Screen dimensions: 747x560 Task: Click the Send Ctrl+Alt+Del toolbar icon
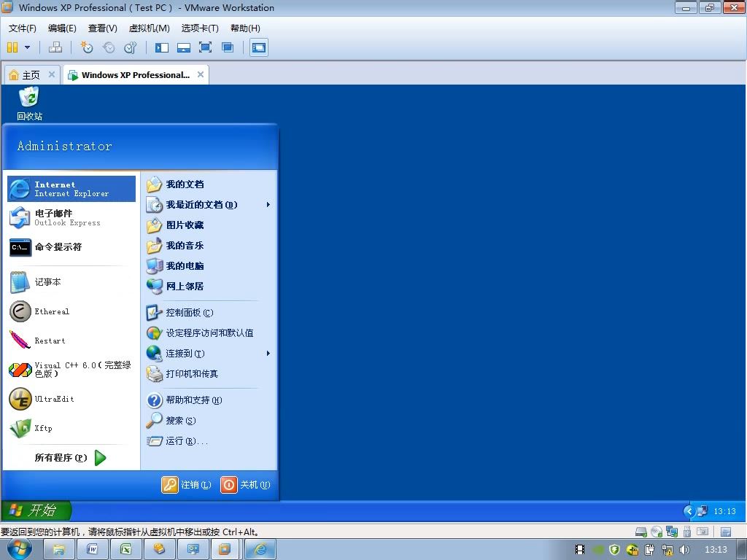click(55, 47)
